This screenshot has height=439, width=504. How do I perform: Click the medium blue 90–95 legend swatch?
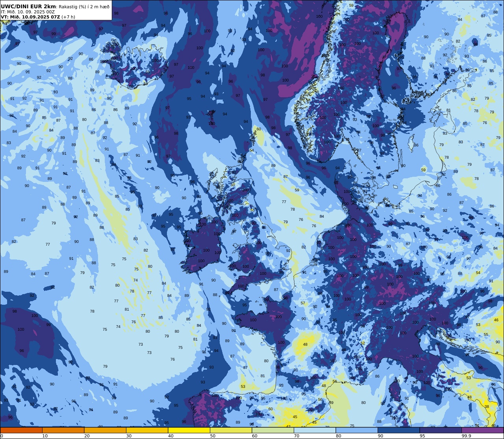[398, 430]
